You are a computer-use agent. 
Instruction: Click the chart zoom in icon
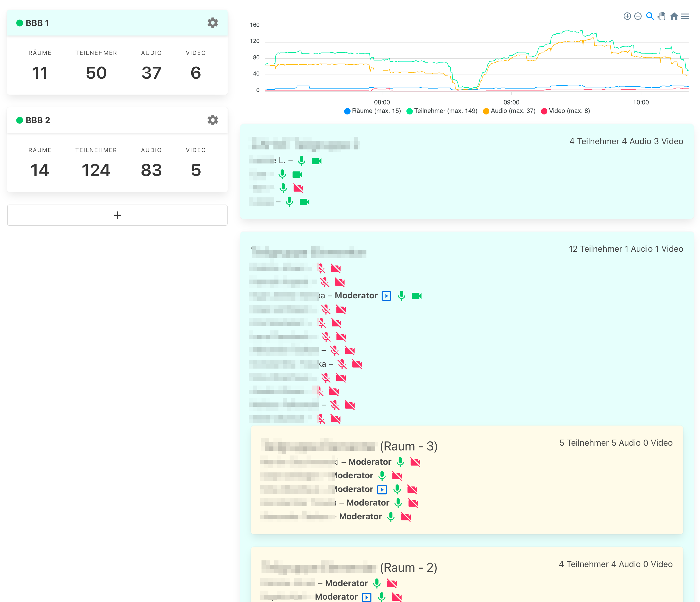627,16
